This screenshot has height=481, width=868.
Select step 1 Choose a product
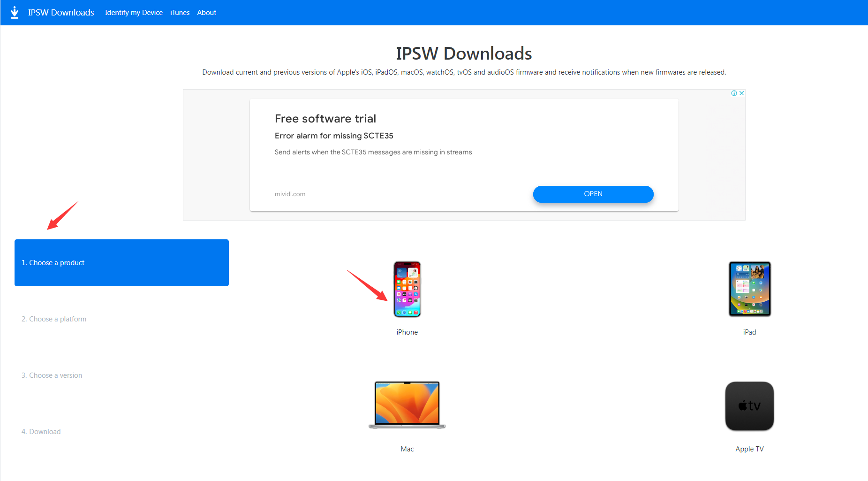click(x=121, y=263)
